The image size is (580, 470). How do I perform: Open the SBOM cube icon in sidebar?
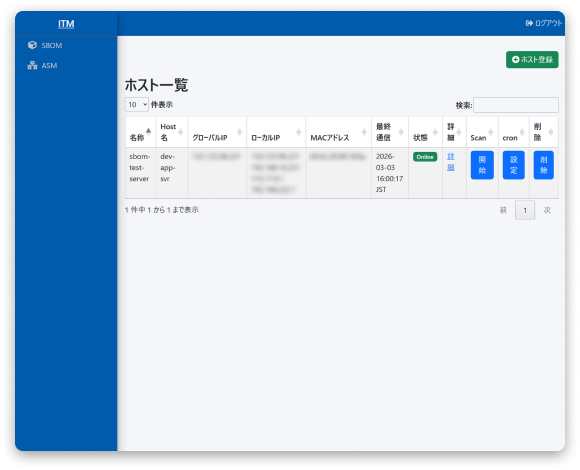coord(32,45)
